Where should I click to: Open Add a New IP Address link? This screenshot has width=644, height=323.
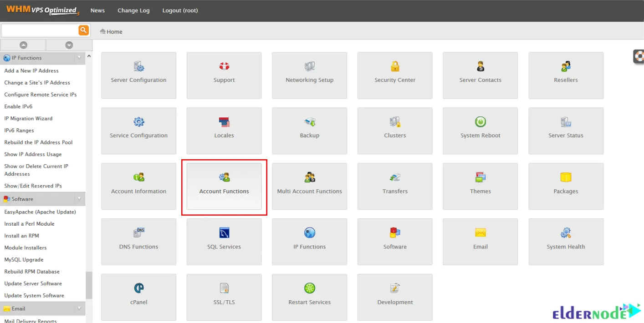click(31, 71)
